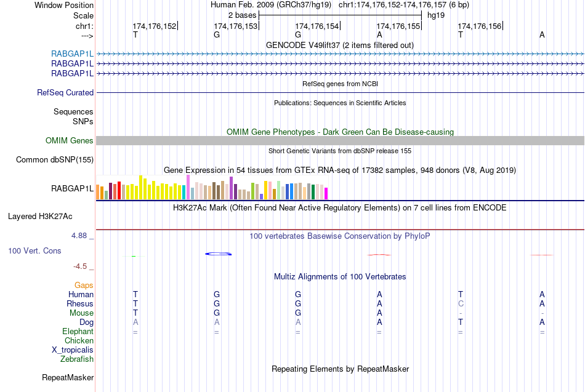
Task: Open the RefSeq Curated track label
Action: 65,92
